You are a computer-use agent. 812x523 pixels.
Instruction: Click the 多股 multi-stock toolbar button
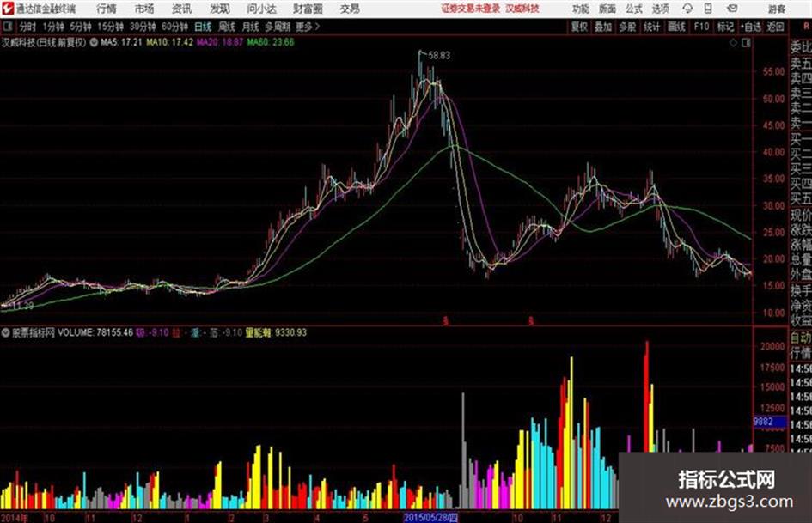click(627, 27)
